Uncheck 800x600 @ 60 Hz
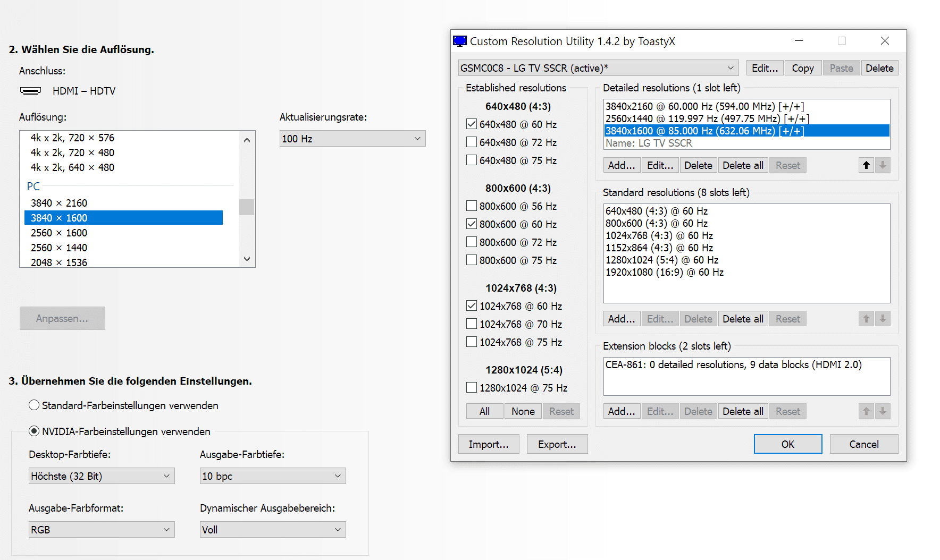 tap(472, 224)
